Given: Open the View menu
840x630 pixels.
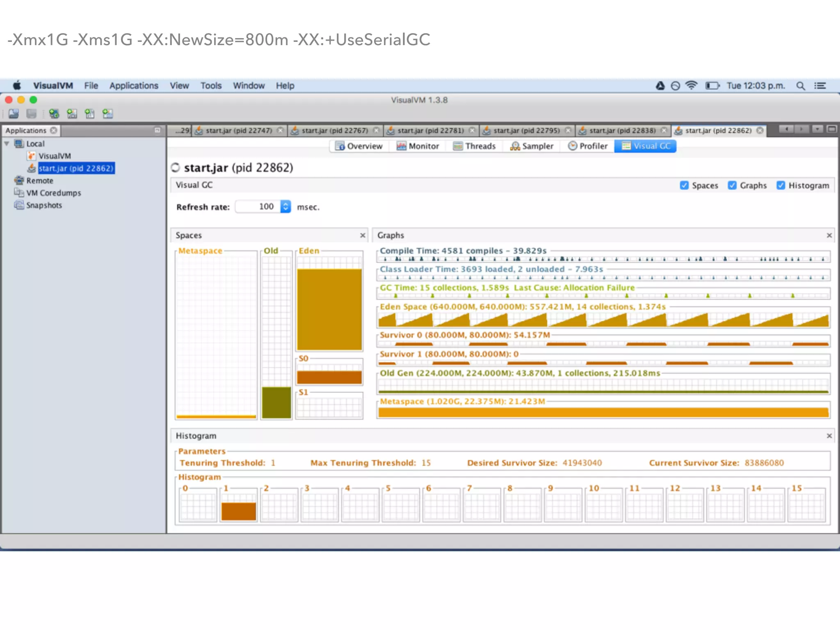Looking at the screenshot, I should pyautogui.click(x=179, y=86).
